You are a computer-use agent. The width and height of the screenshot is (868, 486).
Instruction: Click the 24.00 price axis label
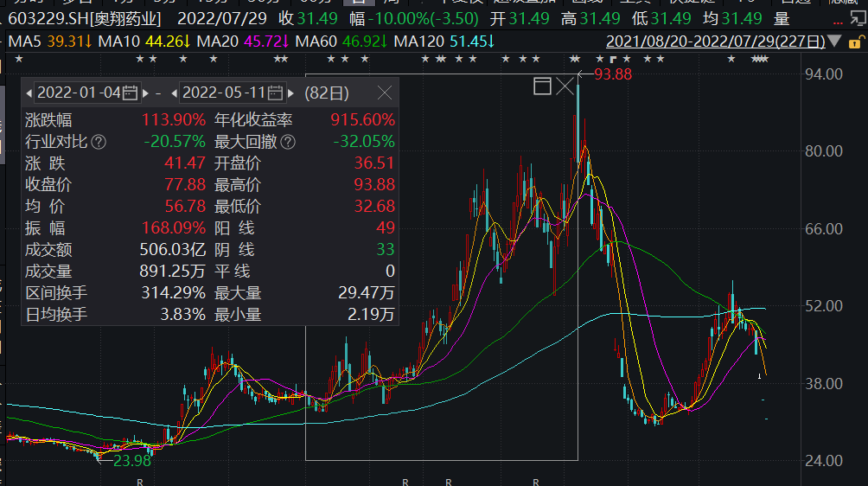click(824, 461)
